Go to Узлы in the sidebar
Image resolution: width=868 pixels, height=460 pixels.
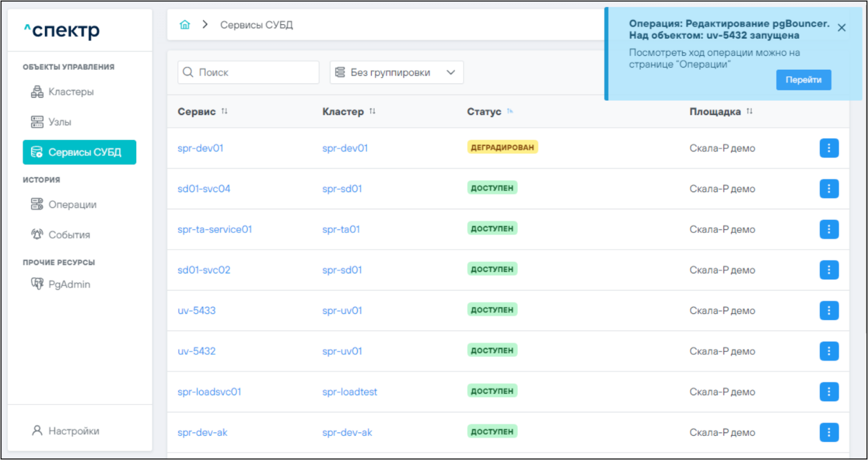pyautogui.click(x=59, y=122)
